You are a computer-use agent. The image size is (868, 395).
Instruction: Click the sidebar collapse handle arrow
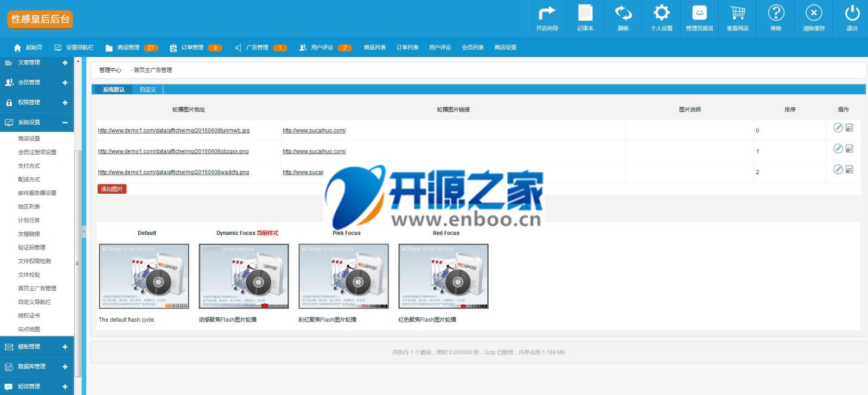(84, 232)
